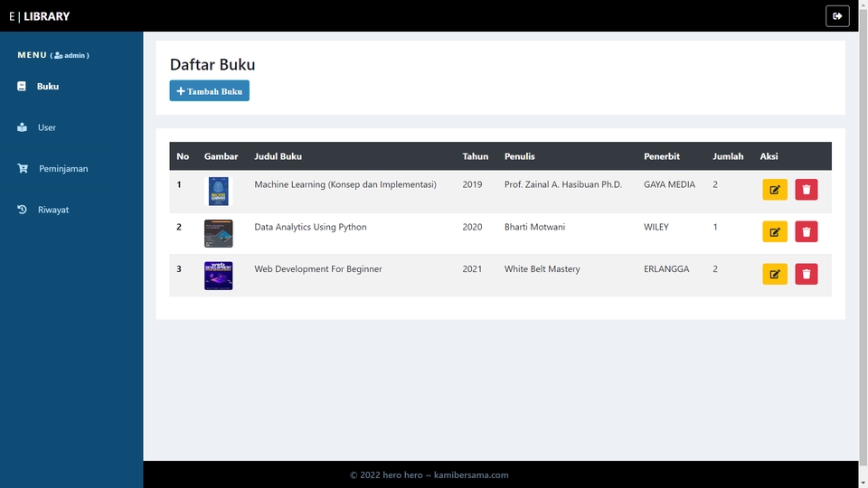The height and width of the screenshot is (488, 868).
Task: Click the history icon beside Riwayat
Action: (x=22, y=210)
